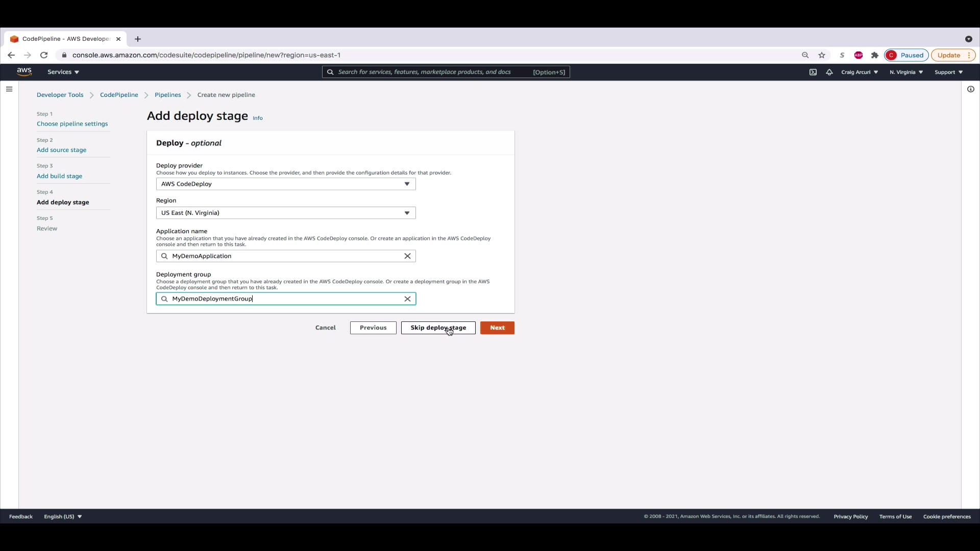This screenshot has width=980, height=551.
Task: Open the AWS CloudShell icon
Action: coord(813,72)
